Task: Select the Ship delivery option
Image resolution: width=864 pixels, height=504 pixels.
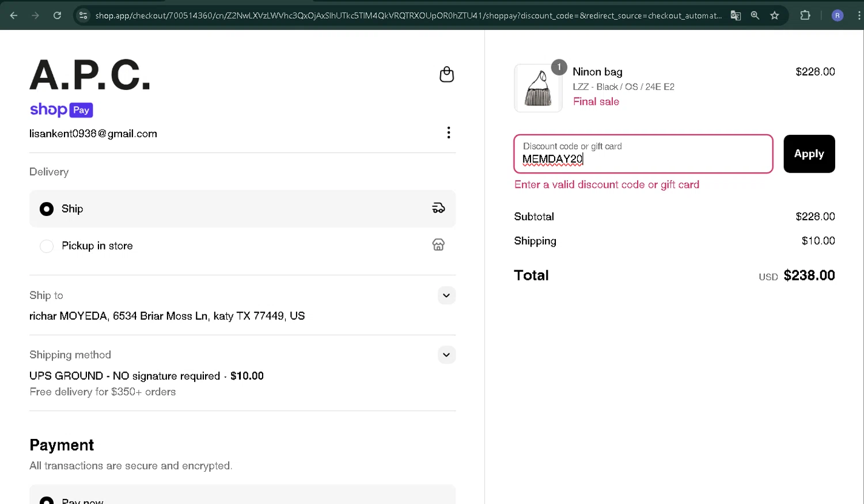Action: coord(242,209)
